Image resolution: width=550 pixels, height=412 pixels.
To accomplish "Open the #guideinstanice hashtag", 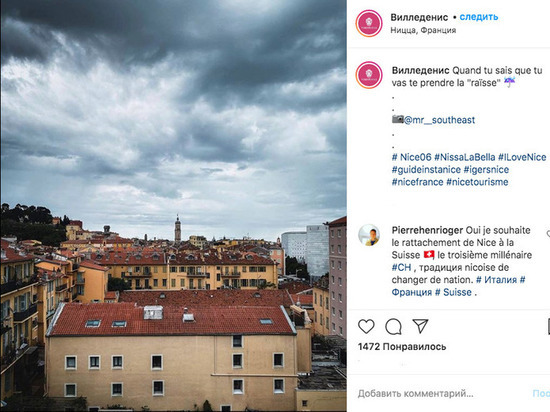I will [426, 170].
